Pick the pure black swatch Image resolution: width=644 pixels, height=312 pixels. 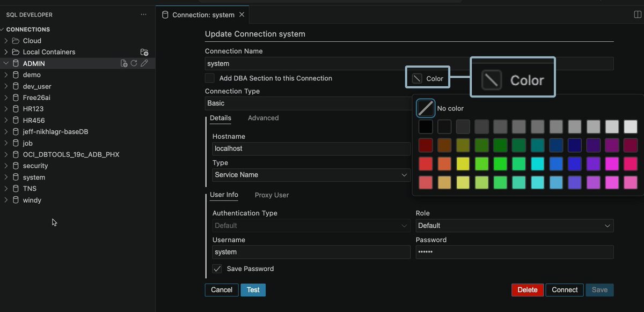click(x=426, y=127)
